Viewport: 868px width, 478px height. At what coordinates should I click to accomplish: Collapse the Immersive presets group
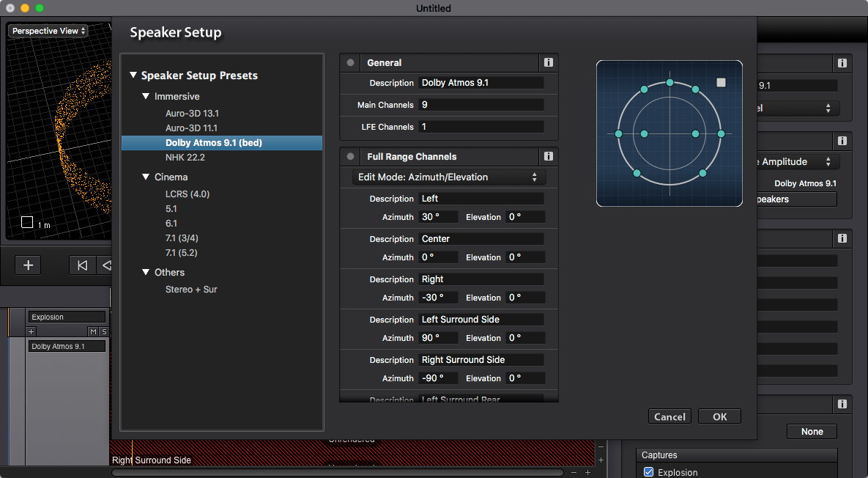[146, 96]
